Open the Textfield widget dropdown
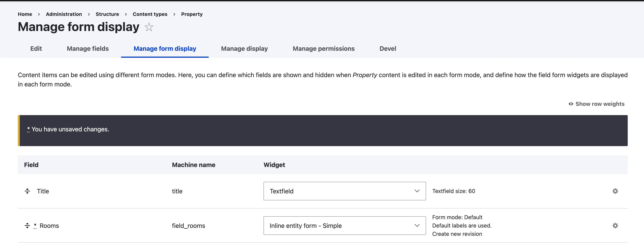Viewport: 644px width, 243px height. click(344, 191)
